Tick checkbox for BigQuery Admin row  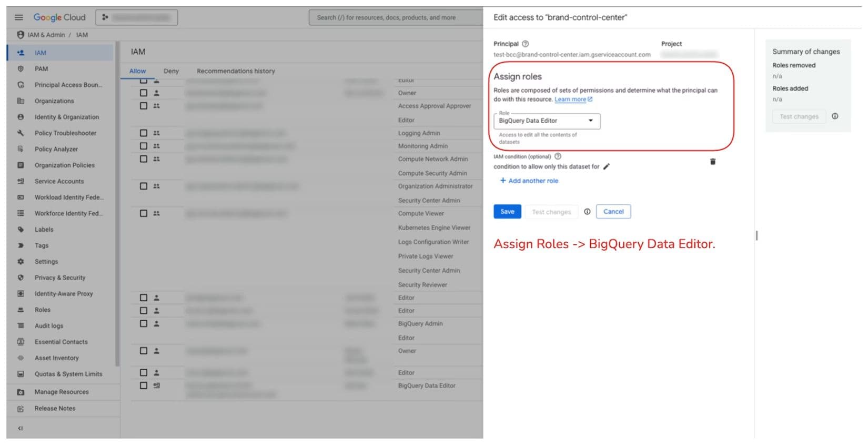tap(143, 323)
